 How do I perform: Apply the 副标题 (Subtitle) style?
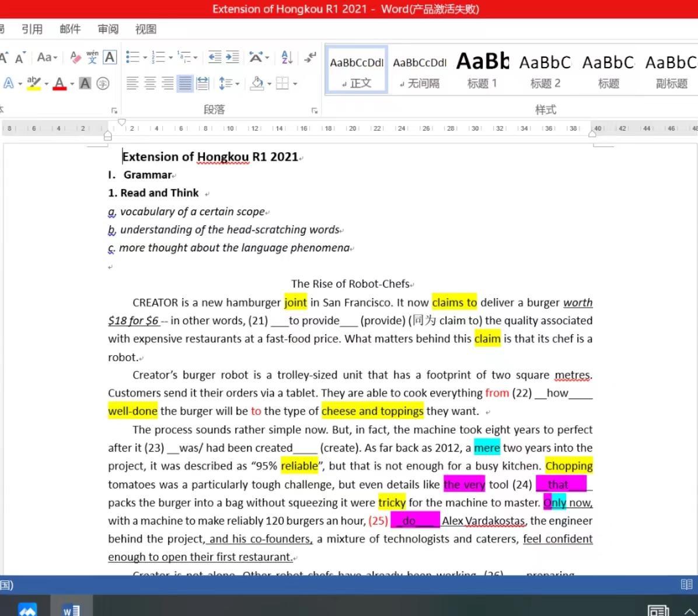(x=671, y=70)
